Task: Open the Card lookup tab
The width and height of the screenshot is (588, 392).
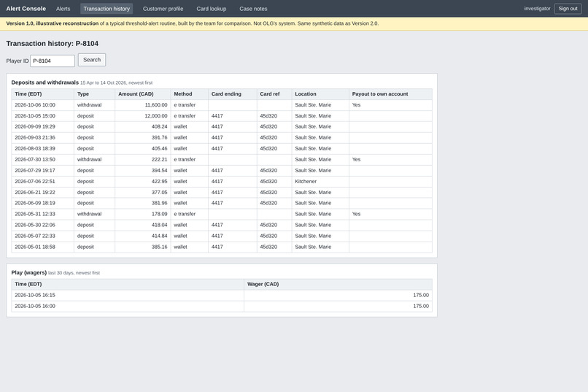Action: coord(211,9)
